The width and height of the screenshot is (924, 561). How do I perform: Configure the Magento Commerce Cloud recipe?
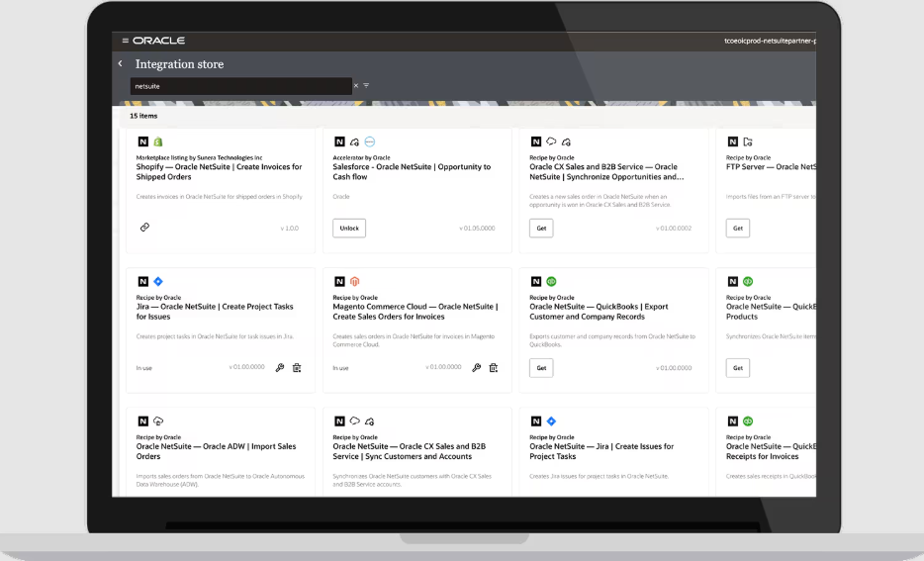[x=476, y=368]
